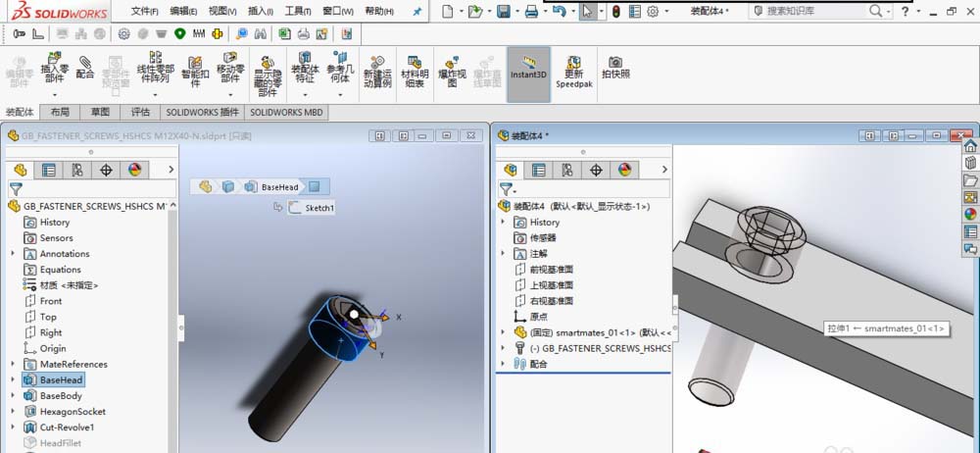
Task: Click the Take Snapshot (拍快照) camera icon
Action: click(x=615, y=67)
